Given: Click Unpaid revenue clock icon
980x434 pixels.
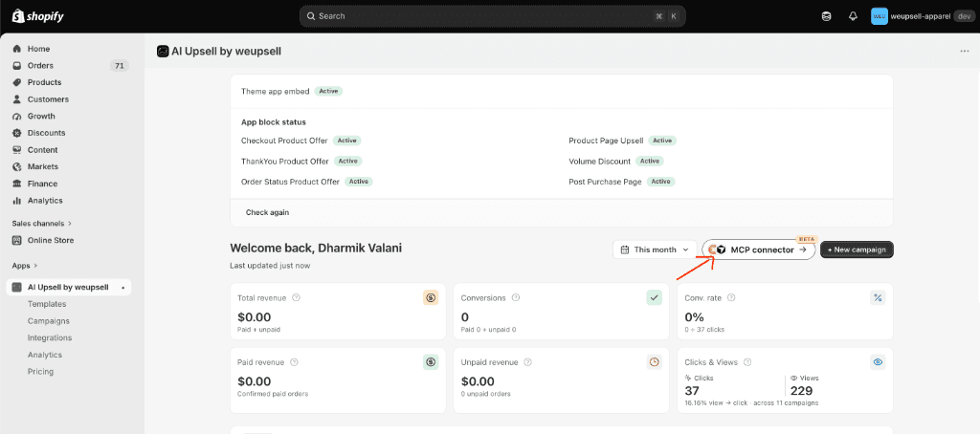Looking at the screenshot, I should tap(655, 362).
